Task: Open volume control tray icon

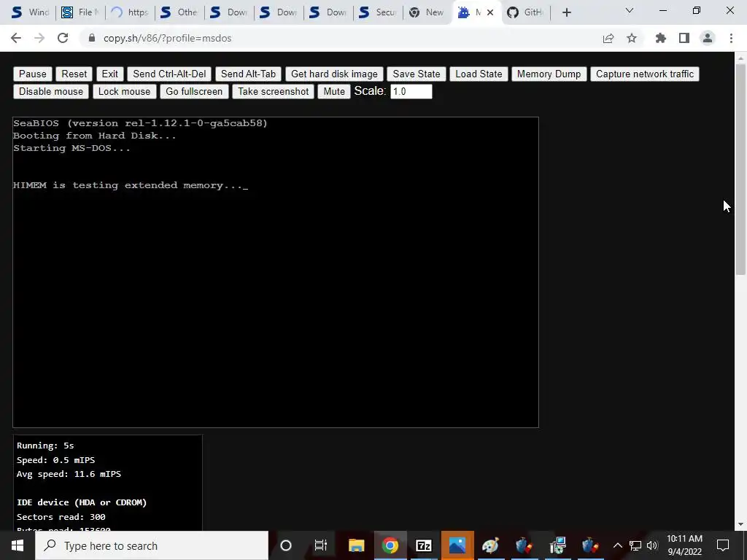Action: tap(651, 545)
